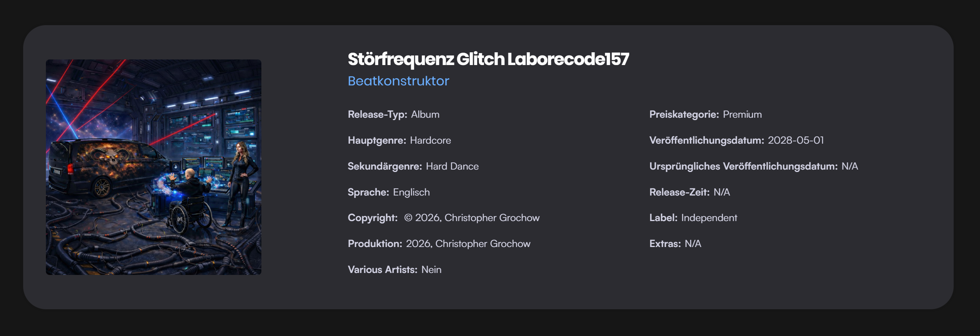Click the © copyright symbol
Screen dimensions: 980x336
click(408, 218)
